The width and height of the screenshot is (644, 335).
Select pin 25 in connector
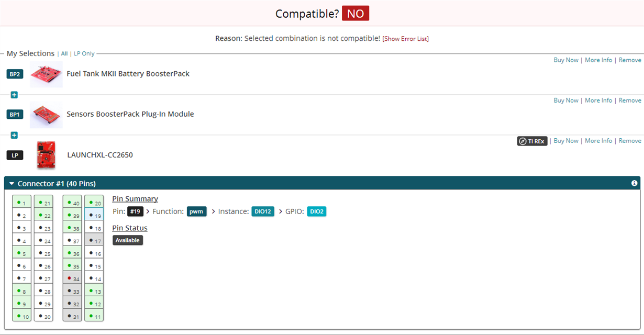pyautogui.click(x=43, y=253)
